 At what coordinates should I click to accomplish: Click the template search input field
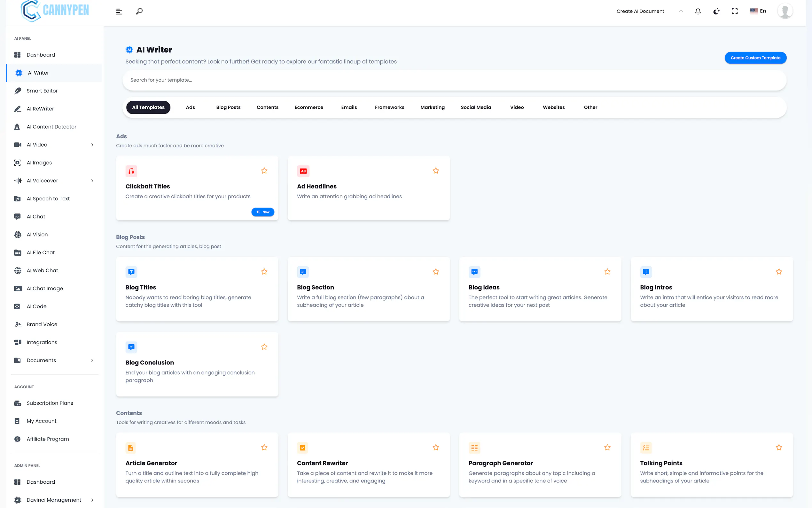point(454,80)
